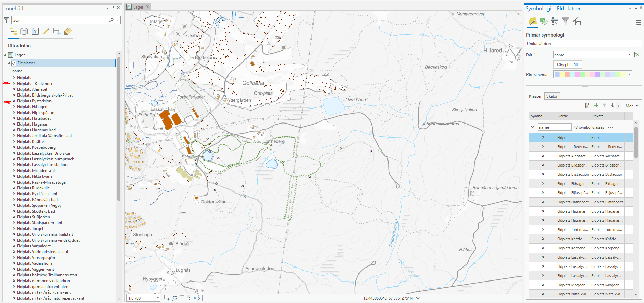Open the Unika värden symbology dropdown
Image resolution: width=644 pixels, height=303 pixels.
[584, 43]
